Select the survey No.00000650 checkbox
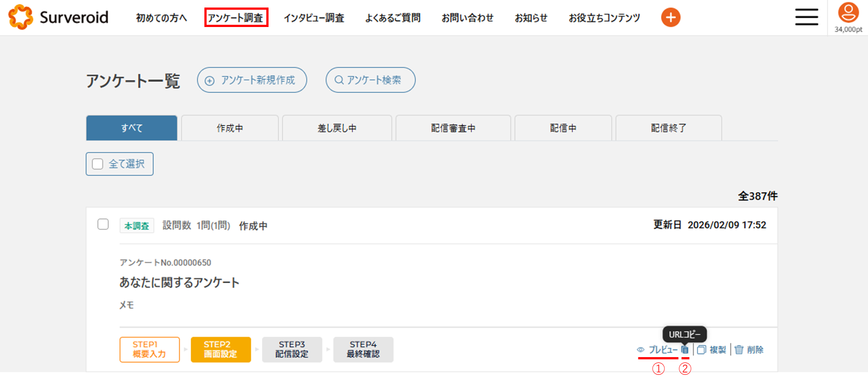The height and width of the screenshot is (385, 868). pyautogui.click(x=103, y=224)
